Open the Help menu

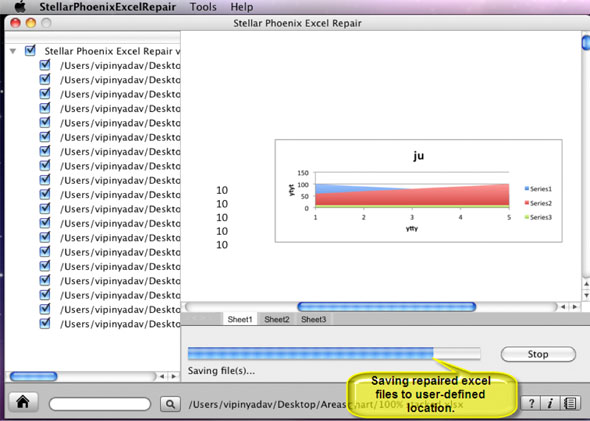coord(242,7)
